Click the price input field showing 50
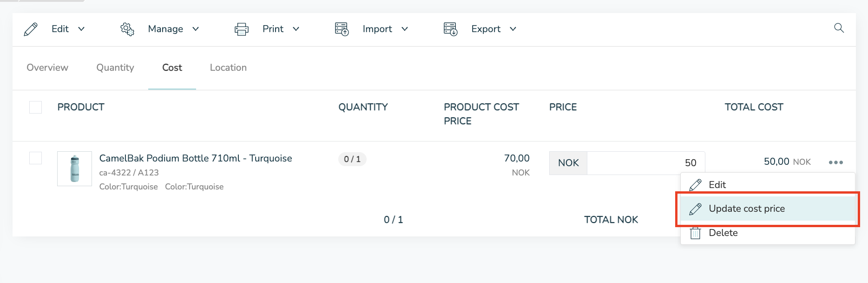 point(645,163)
